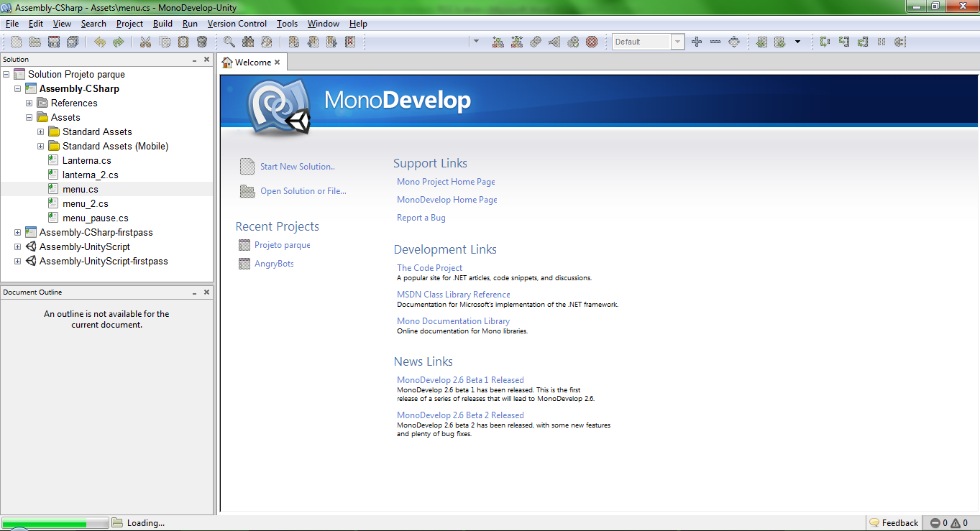Open the Build menu
This screenshot has height=531, width=980.
[162, 24]
